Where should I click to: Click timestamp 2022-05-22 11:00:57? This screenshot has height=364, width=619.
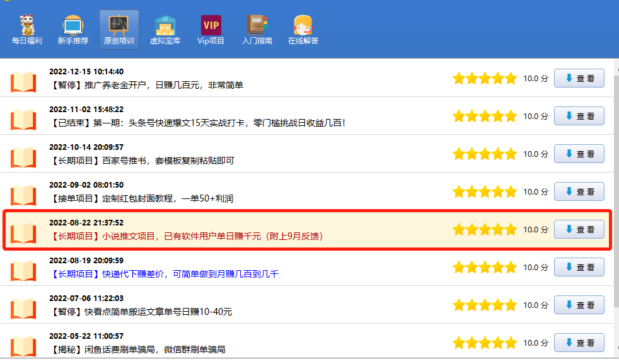coord(86,336)
